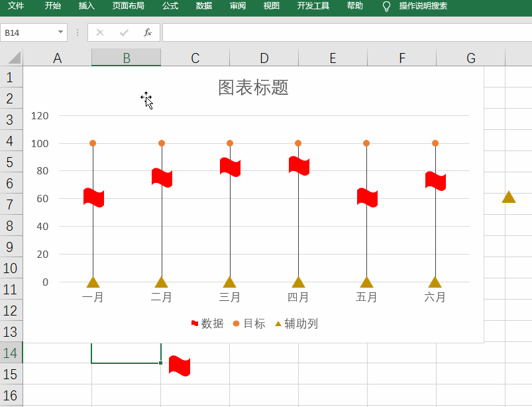Click the formula bar confirm checkmark icon
The width and height of the screenshot is (532, 407).
pos(124,32)
